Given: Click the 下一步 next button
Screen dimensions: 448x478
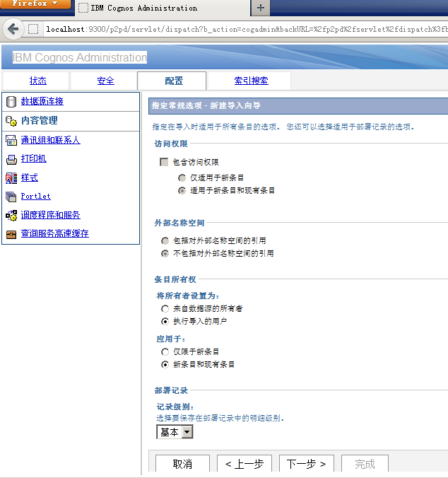Looking at the screenshot, I should pyautogui.click(x=307, y=464).
